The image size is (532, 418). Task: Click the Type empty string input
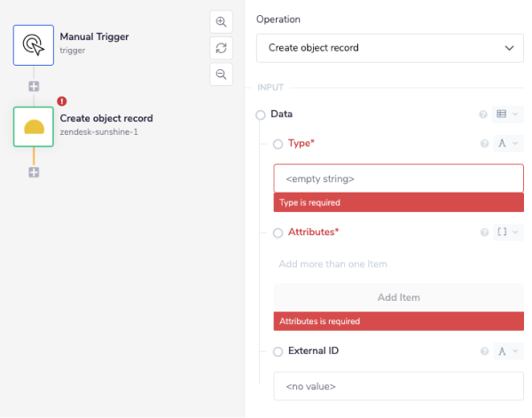click(x=398, y=178)
